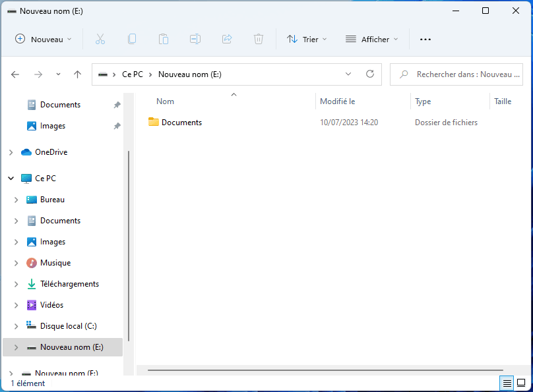Expand the Musique folder node
Screen dimensions: 533x392
pyautogui.click(x=16, y=263)
